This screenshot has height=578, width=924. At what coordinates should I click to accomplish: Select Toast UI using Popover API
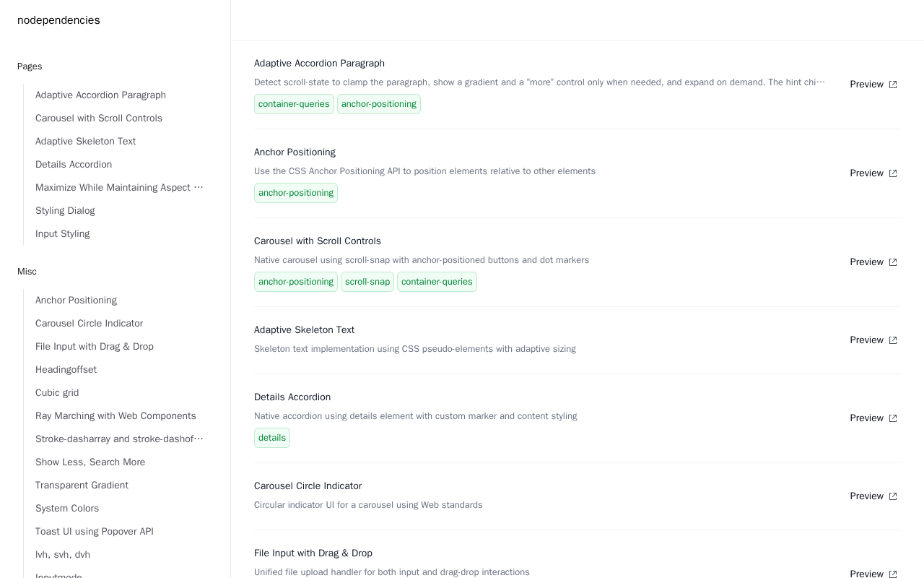[x=95, y=532]
